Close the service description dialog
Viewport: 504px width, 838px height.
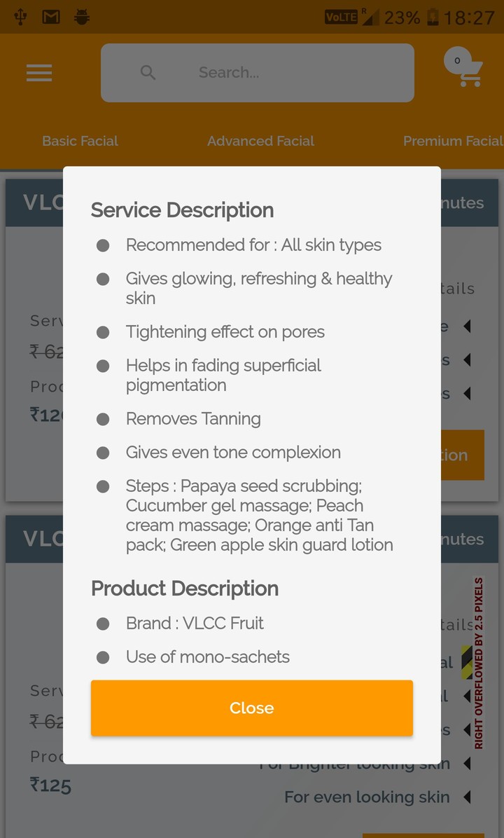tap(251, 708)
